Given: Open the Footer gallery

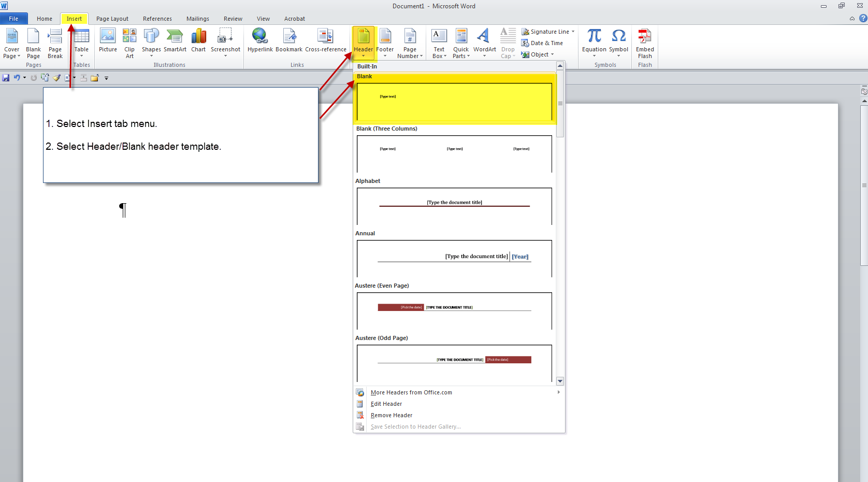Looking at the screenshot, I should point(385,44).
